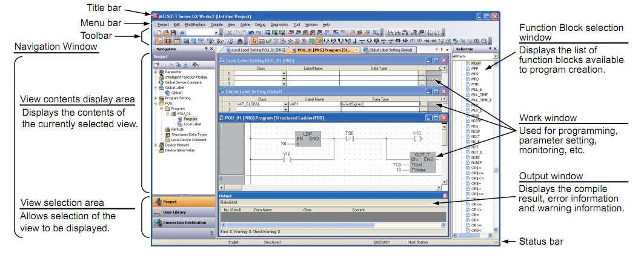Viewport: 644px width, 264px height.
Task: Select Device Initial Value tree item
Action: (180, 150)
